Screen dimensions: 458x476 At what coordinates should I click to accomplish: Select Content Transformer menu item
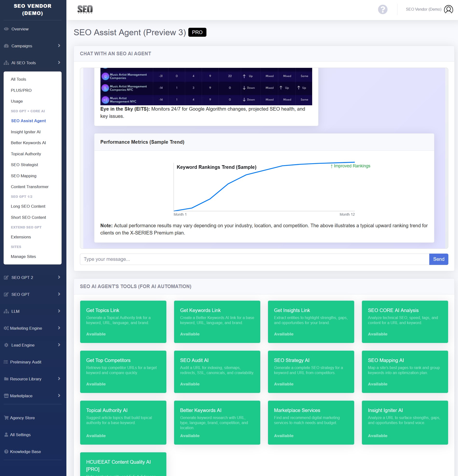(30, 187)
